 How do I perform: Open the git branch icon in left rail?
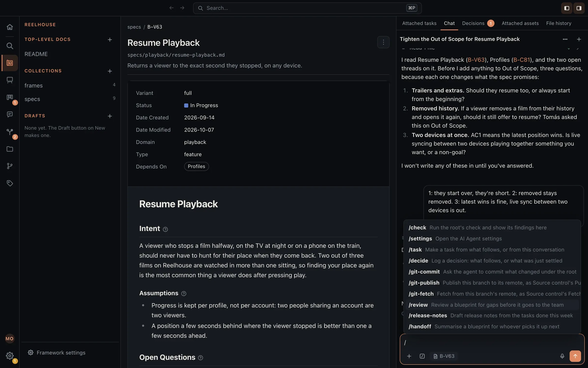pos(10,166)
